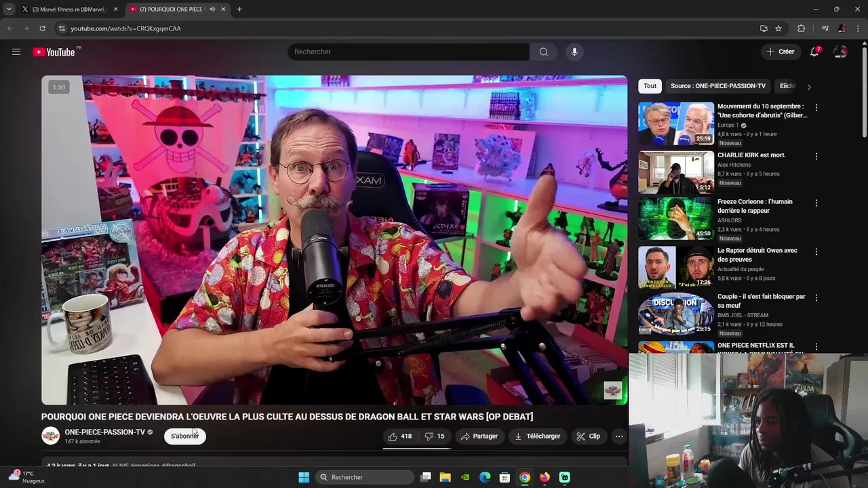Click the Europe 1 channel name
This screenshot has height=488, width=868.
coord(728,125)
